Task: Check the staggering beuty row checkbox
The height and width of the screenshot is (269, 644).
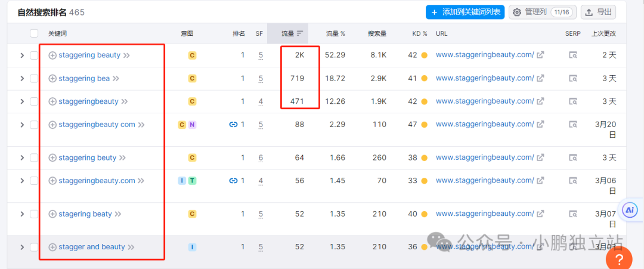Action: click(34, 157)
